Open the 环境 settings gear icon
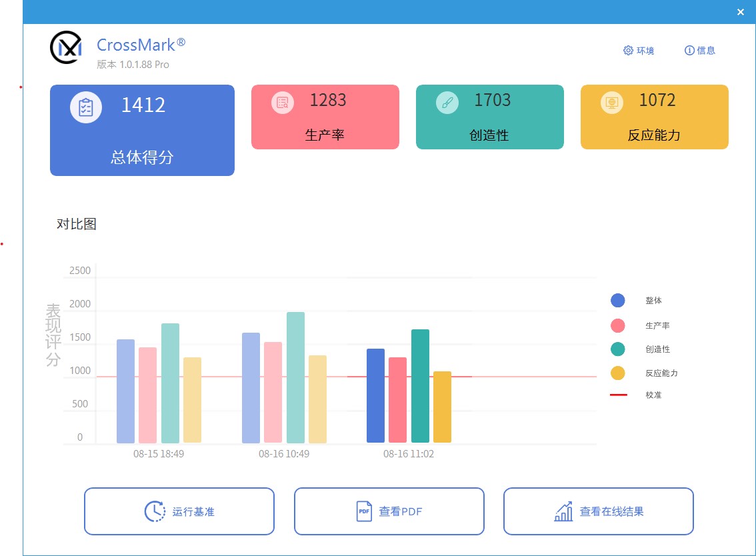The width and height of the screenshot is (756, 556). (x=628, y=51)
